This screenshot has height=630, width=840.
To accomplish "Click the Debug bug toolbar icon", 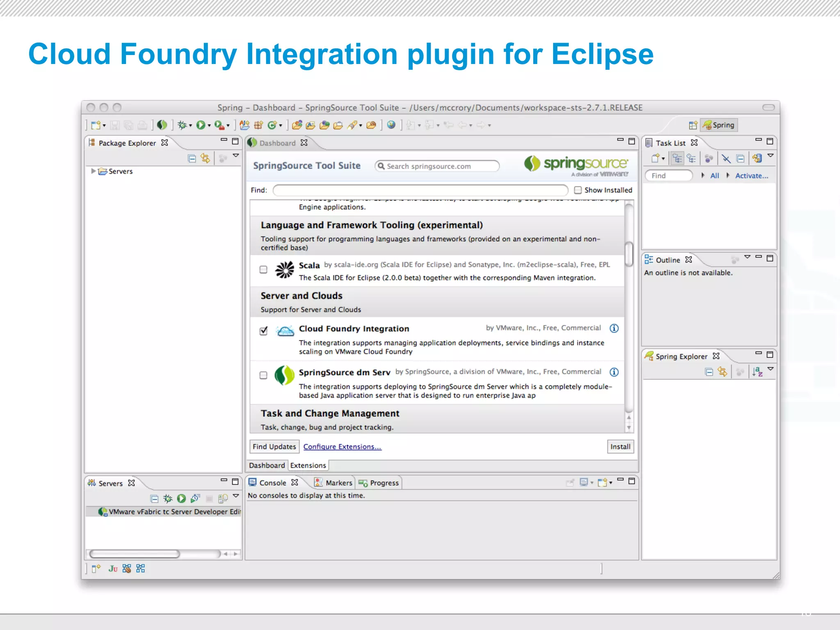I will pos(182,125).
